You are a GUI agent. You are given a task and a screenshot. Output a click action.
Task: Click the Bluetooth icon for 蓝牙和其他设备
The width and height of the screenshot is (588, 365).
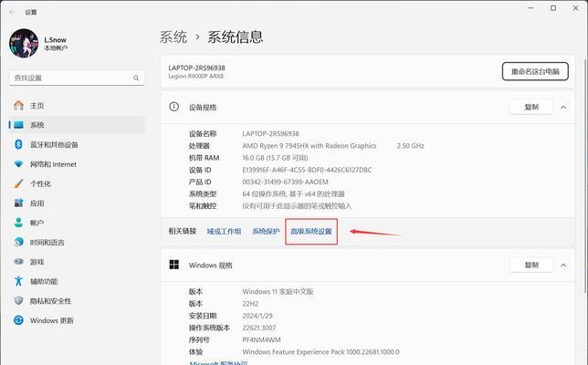click(x=18, y=144)
